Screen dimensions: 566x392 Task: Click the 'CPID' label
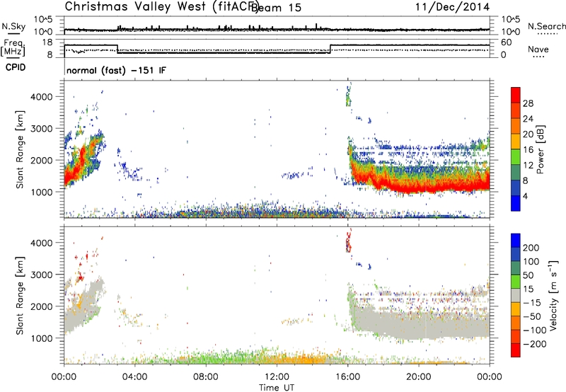[x=16, y=67]
